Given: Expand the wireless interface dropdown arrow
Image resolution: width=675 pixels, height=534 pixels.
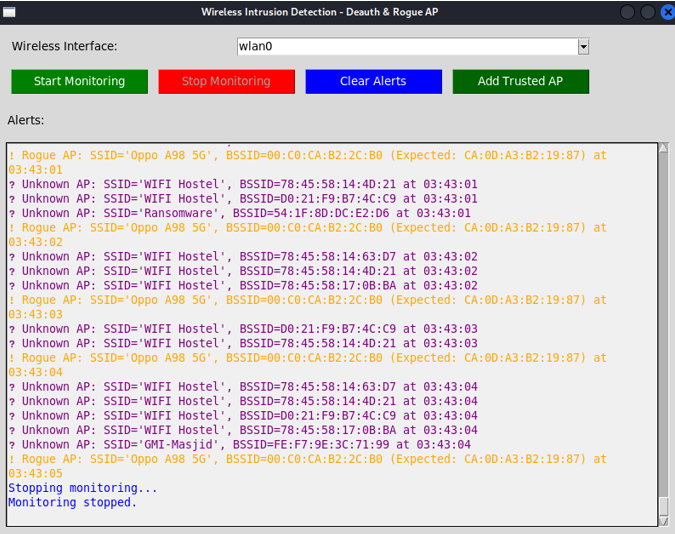Looking at the screenshot, I should [x=583, y=47].
